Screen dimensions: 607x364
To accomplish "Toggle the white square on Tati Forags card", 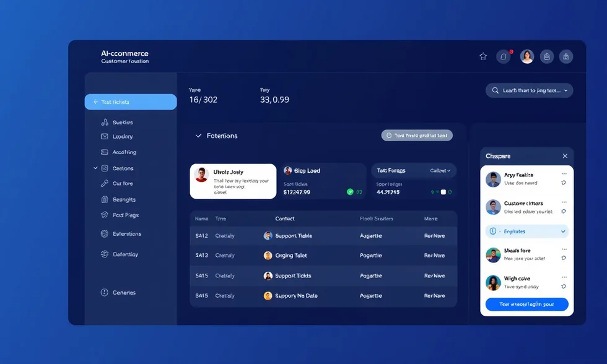I will tap(443, 192).
